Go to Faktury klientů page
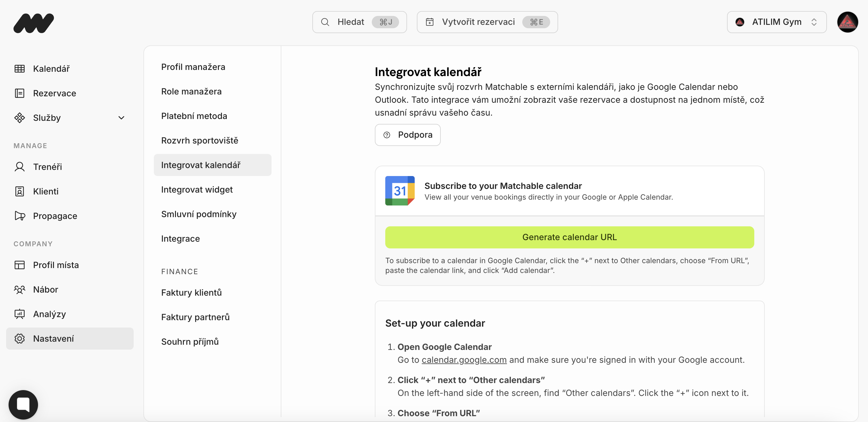 [191, 293]
